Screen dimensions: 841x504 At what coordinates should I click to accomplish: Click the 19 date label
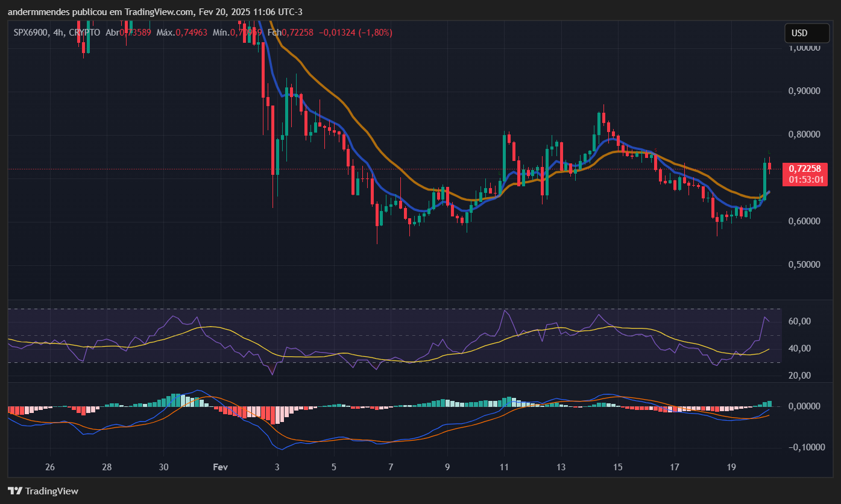pyautogui.click(x=731, y=467)
